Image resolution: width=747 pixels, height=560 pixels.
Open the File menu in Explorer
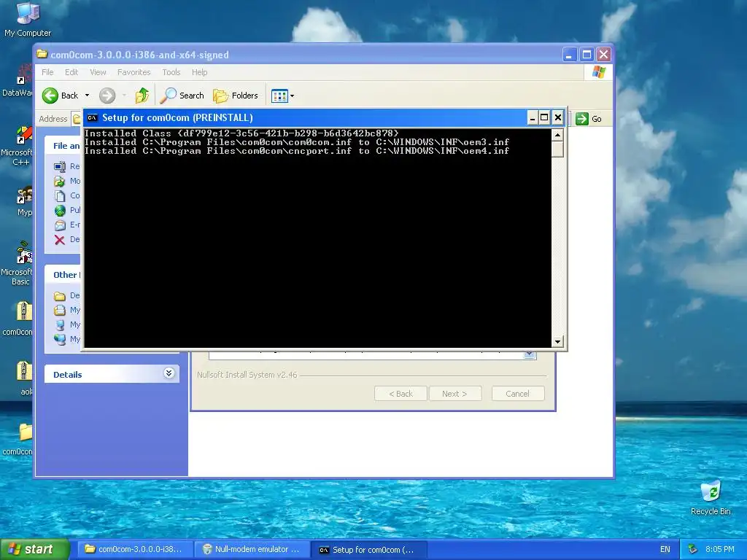click(x=47, y=72)
